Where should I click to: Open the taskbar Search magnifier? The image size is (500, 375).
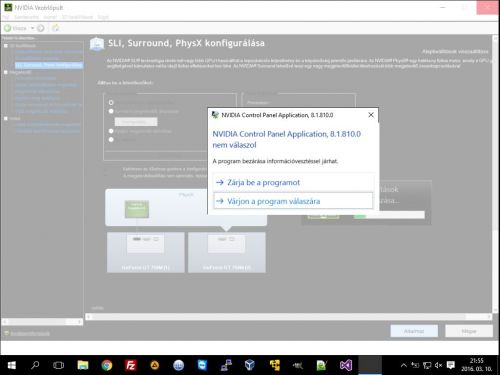pos(35,366)
